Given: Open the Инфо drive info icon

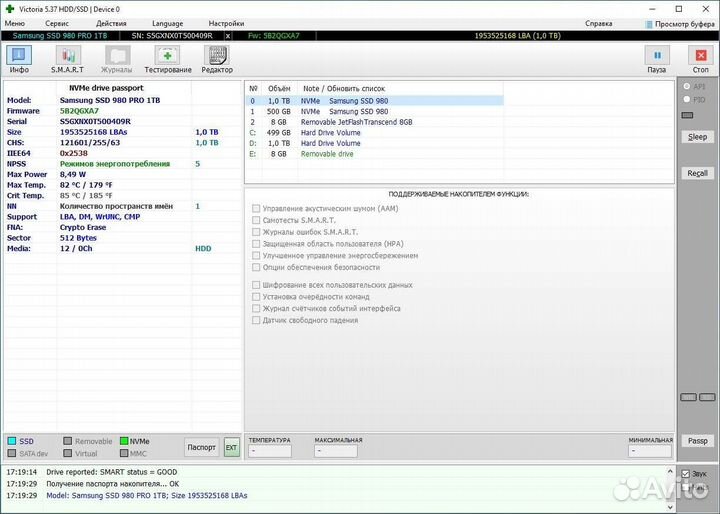Looking at the screenshot, I should tap(19, 59).
